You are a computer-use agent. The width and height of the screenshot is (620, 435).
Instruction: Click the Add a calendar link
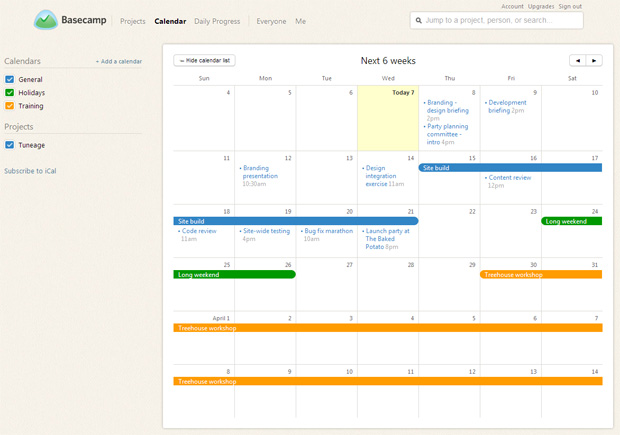[x=119, y=61]
